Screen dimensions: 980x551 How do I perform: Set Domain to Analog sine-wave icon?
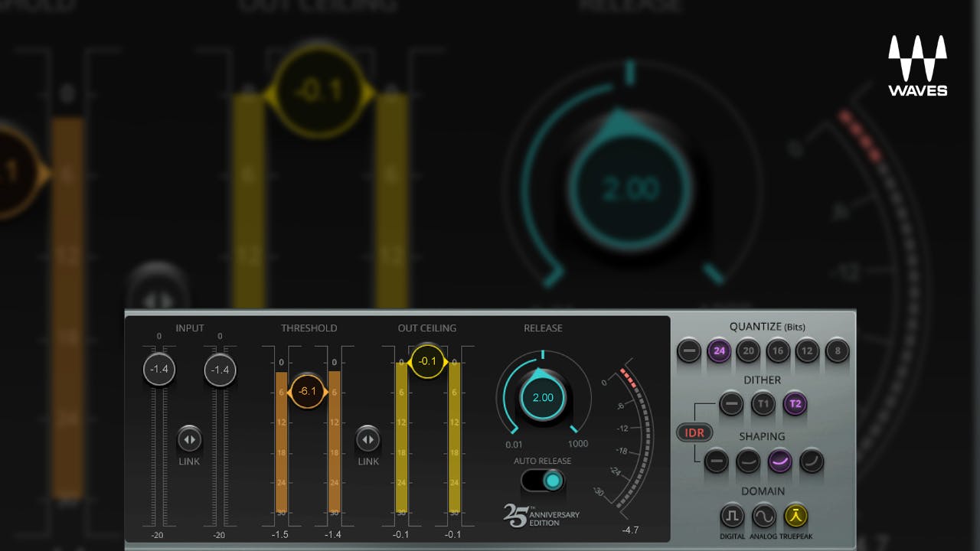coord(764,517)
